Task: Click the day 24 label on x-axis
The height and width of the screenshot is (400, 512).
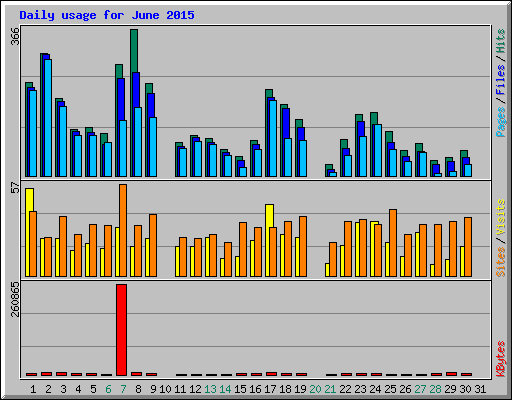Action: [x=375, y=389]
